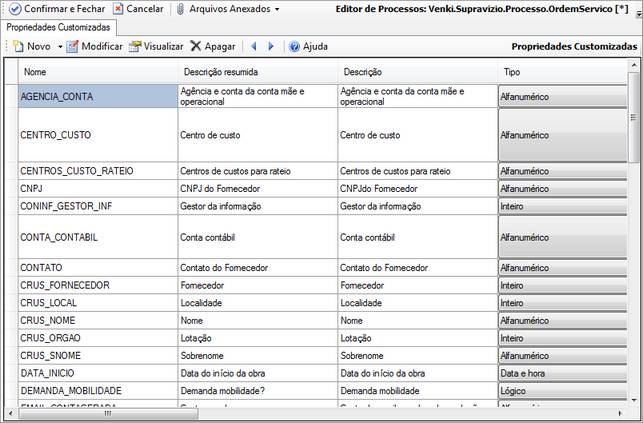Screen dimensions: 643x423
Task: Click row selector beside AGENCIA_CONTA
Action: [x=11, y=96]
